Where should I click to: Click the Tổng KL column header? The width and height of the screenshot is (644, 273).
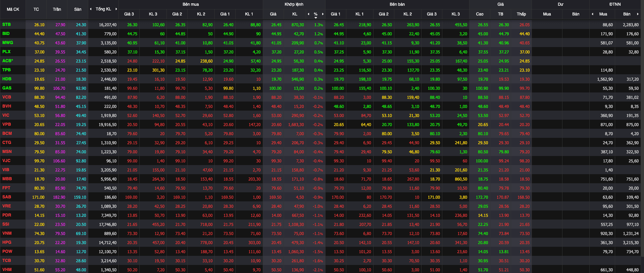103,9
